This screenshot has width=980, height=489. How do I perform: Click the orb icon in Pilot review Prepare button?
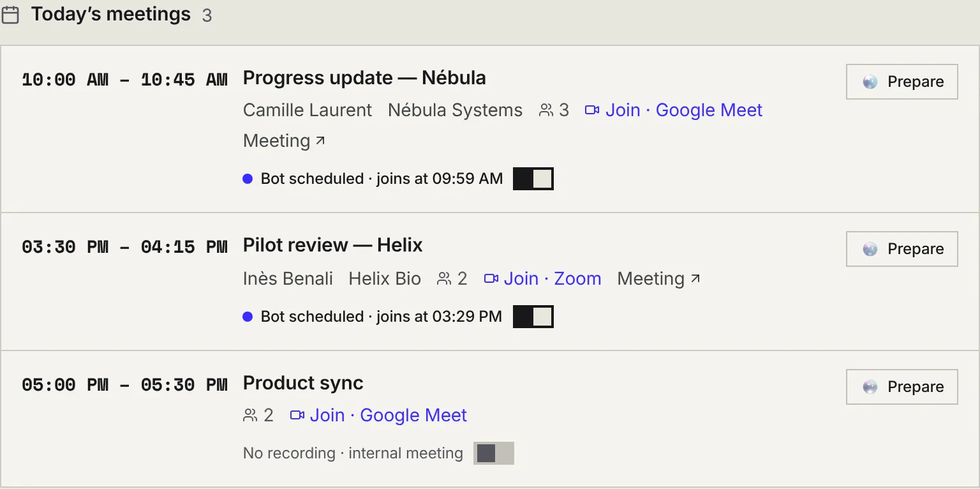[870, 249]
